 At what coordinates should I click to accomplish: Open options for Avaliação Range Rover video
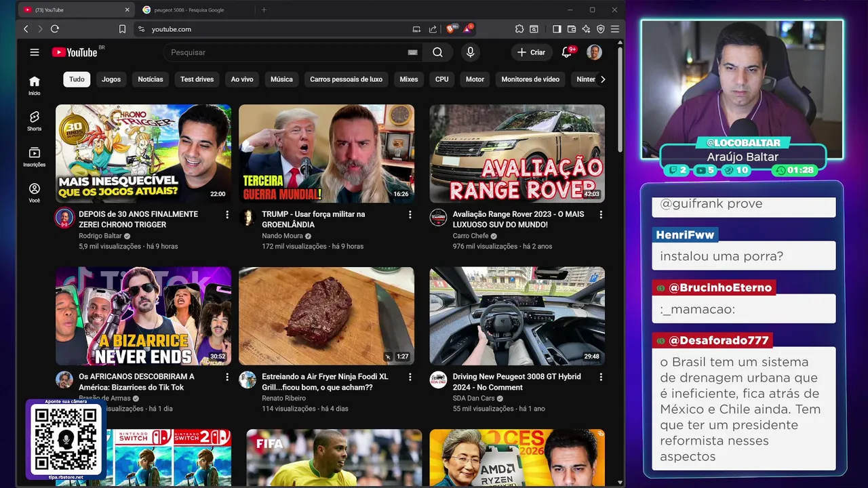tap(600, 214)
